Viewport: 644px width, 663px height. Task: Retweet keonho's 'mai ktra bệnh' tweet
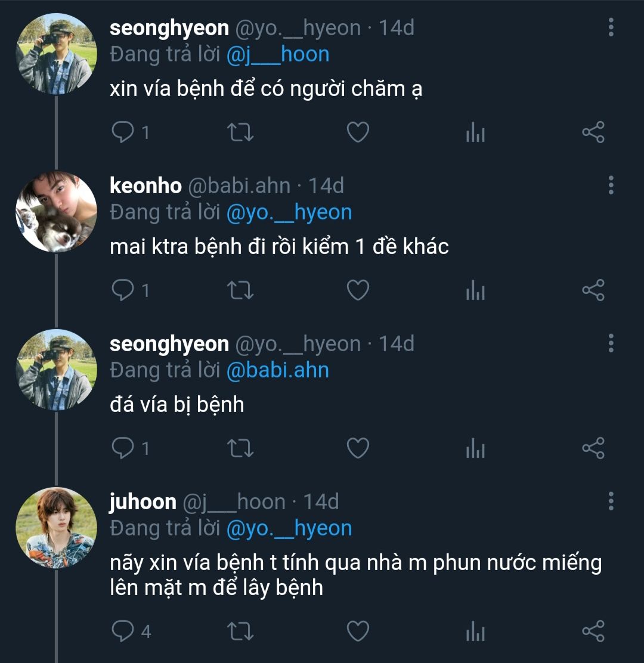point(241,290)
